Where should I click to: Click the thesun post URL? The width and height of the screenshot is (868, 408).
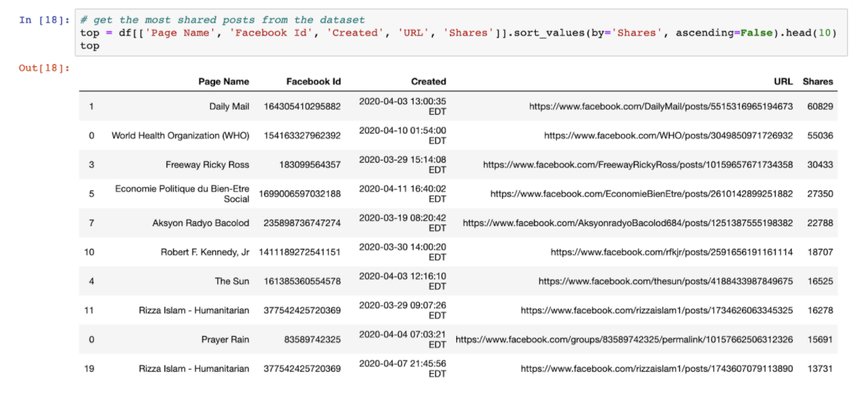point(665,281)
